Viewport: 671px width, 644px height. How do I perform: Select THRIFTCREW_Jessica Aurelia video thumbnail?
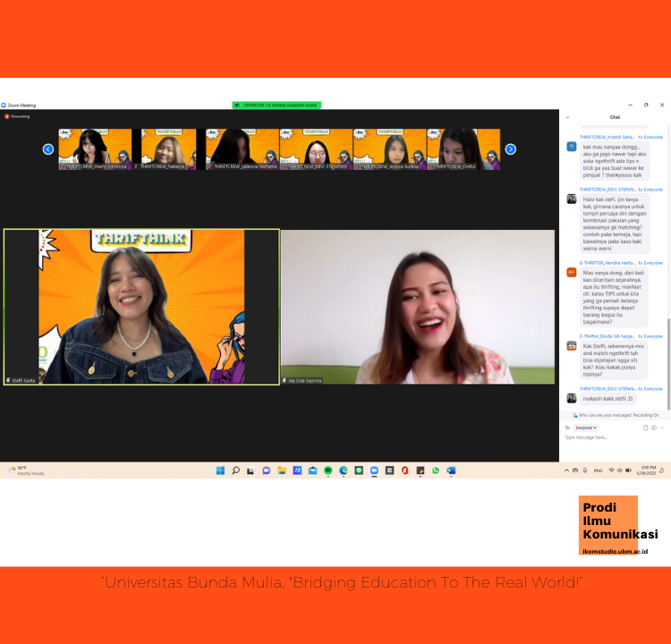[x=390, y=148]
